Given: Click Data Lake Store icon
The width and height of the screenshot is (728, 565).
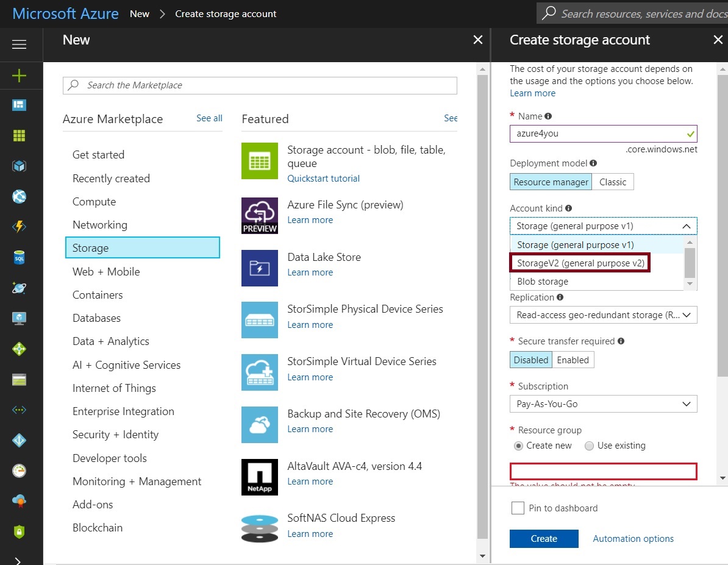Looking at the screenshot, I should [260, 268].
